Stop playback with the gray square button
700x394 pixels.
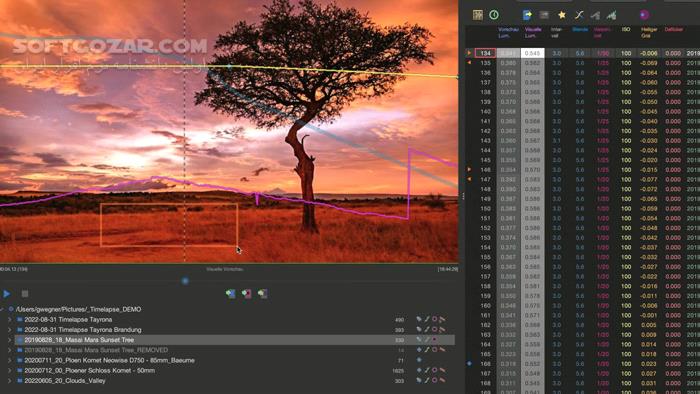coord(25,294)
